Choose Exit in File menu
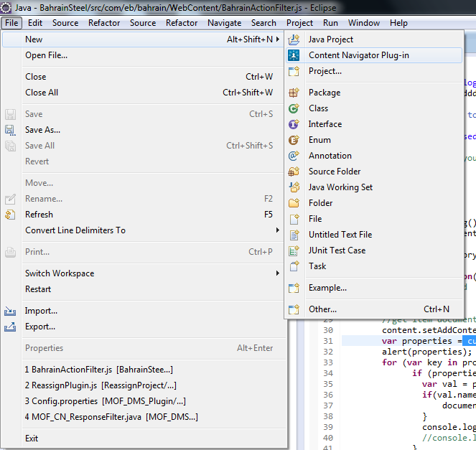The width and height of the screenshot is (476, 450). tap(144, 439)
